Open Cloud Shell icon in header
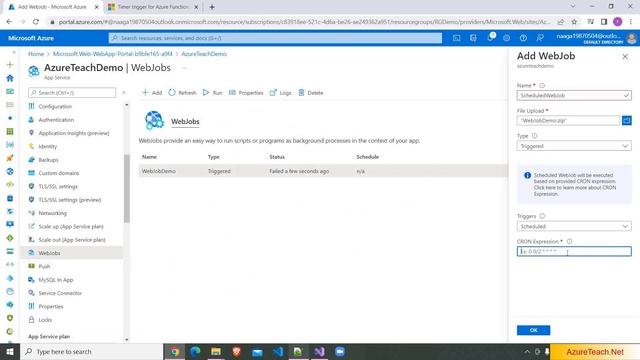 pos(456,38)
